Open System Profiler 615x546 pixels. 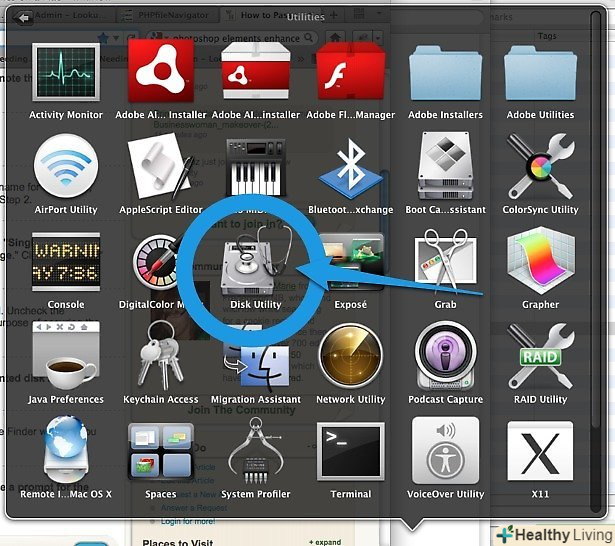[256, 450]
